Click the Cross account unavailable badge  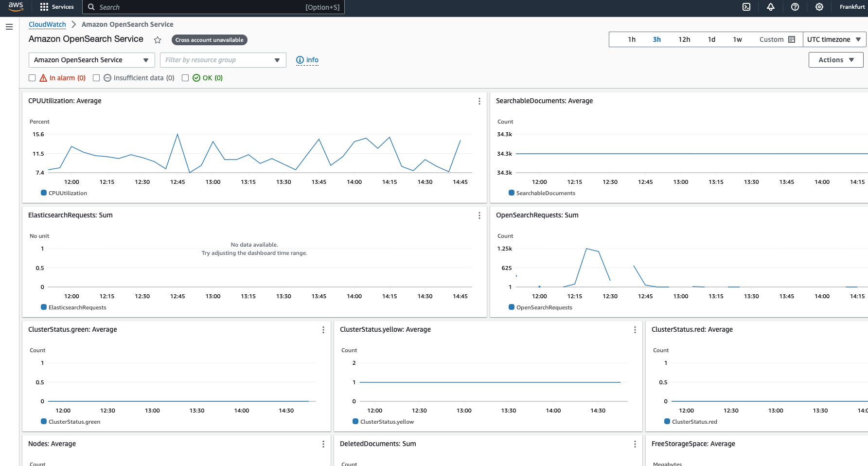[210, 40]
